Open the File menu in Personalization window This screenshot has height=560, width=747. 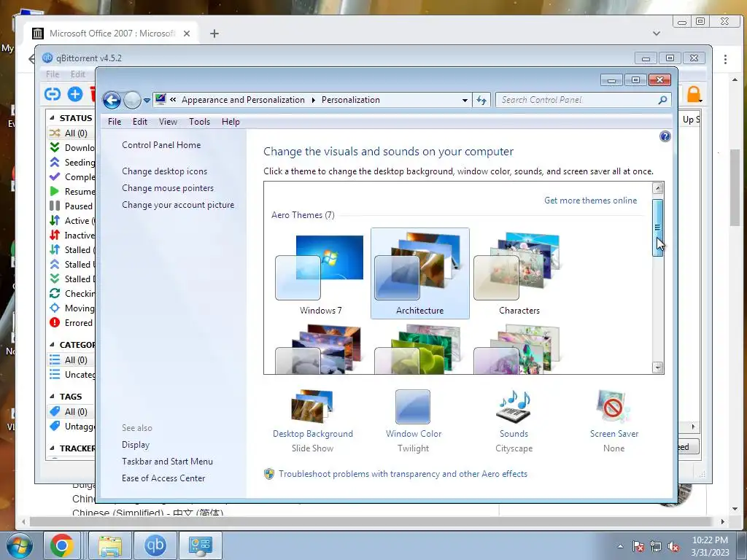point(115,122)
